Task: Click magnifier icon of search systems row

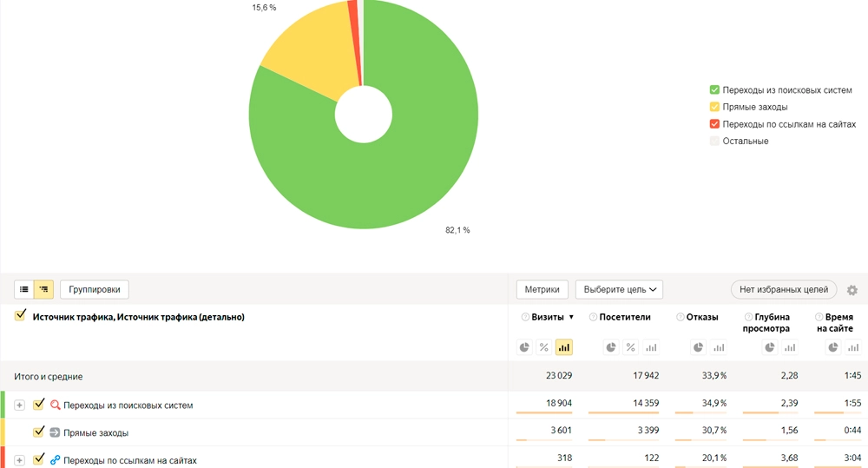Action: click(x=55, y=405)
